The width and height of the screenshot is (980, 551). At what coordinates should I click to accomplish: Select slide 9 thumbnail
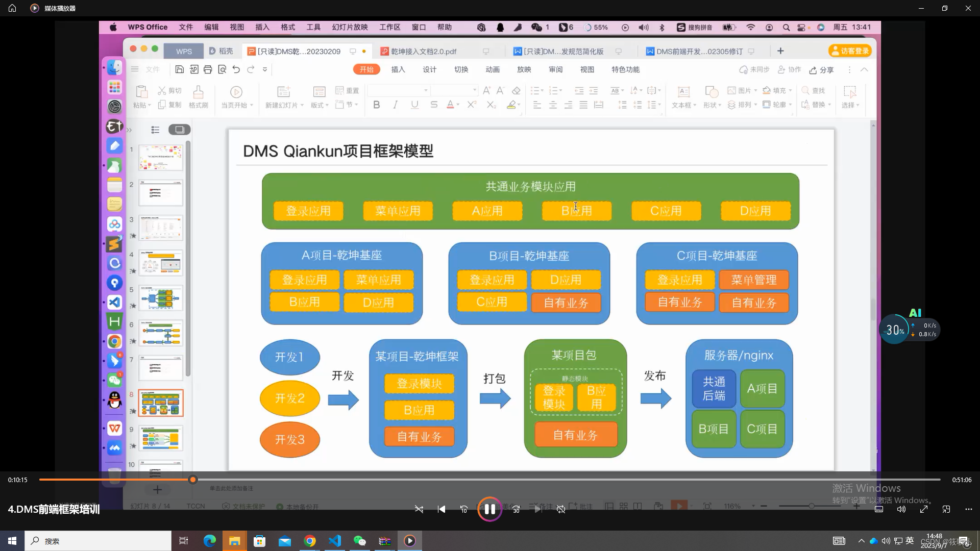[x=161, y=438]
